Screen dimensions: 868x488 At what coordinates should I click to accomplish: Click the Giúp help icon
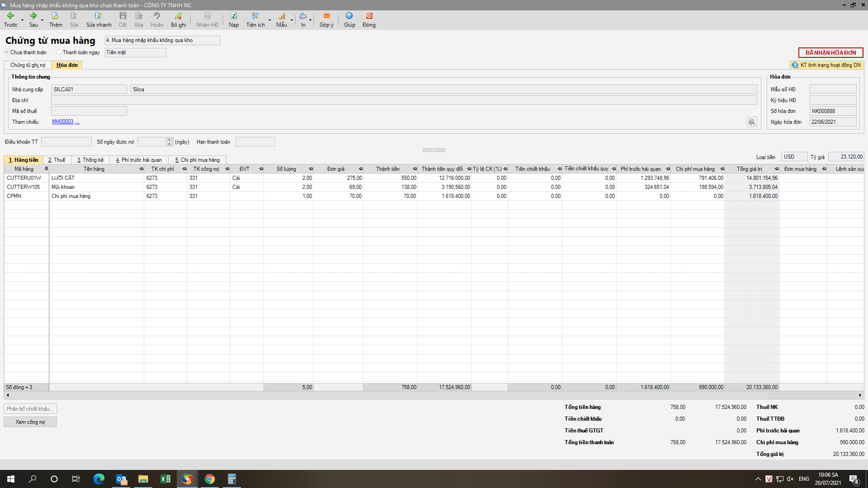[x=349, y=16]
